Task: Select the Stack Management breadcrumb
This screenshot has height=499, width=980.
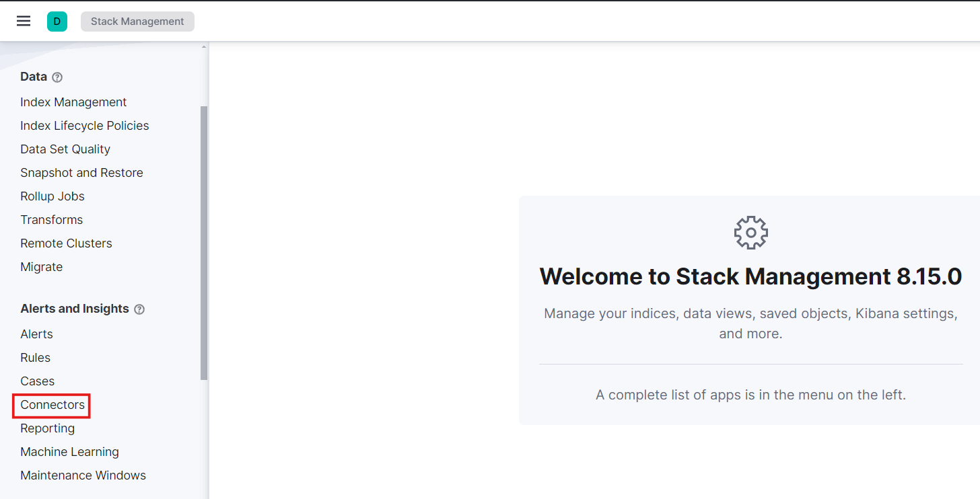Action: pyautogui.click(x=137, y=21)
